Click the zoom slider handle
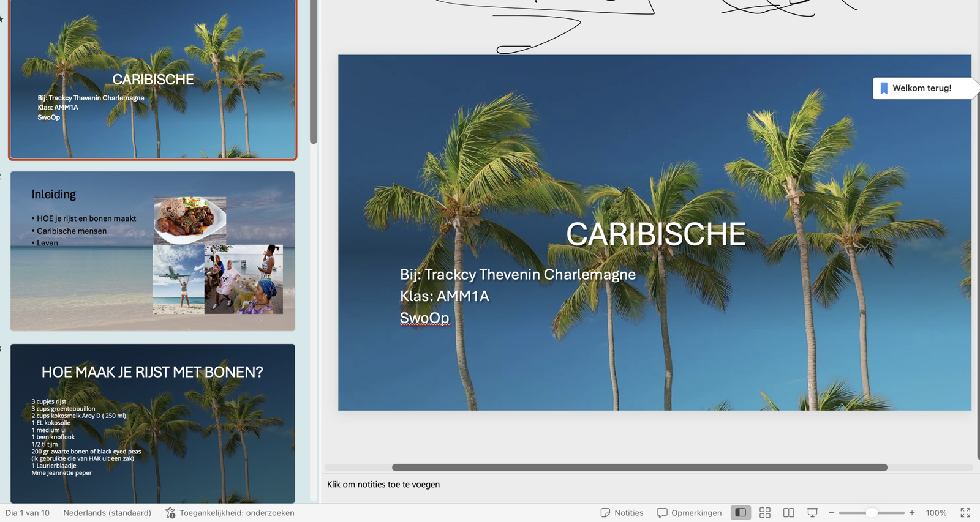Image resolution: width=980 pixels, height=522 pixels. [x=872, y=513]
